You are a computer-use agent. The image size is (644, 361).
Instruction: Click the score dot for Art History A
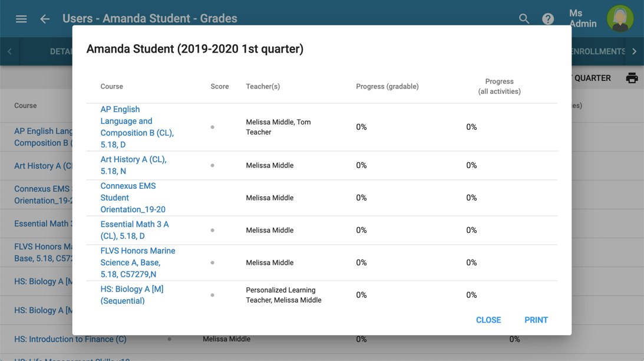(x=212, y=165)
